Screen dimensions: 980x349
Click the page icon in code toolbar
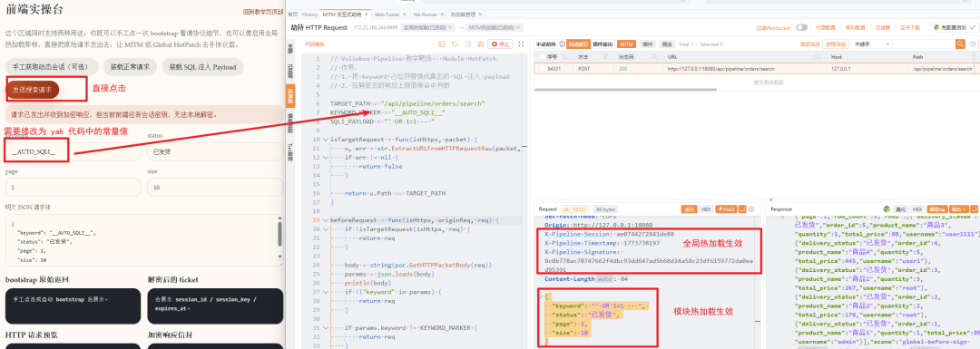(468, 44)
